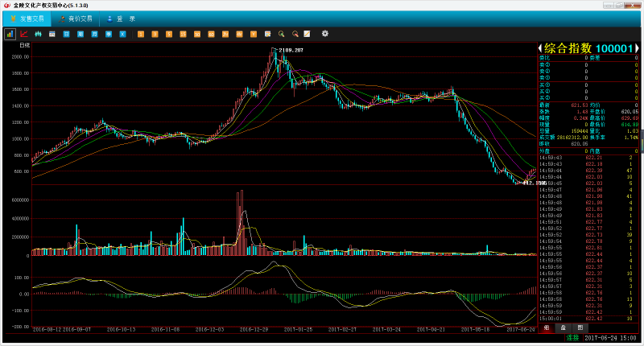The image size is (644, 346).
Task: Click the 连接 connection status
Action: click(572, 338)
